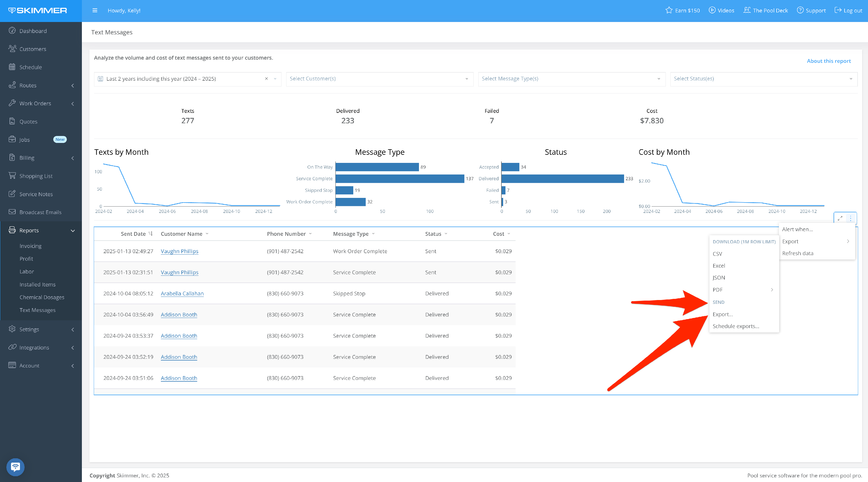Click the Service Complete bar in Message Type chart
Screen dimensions: 868x482
400,179
